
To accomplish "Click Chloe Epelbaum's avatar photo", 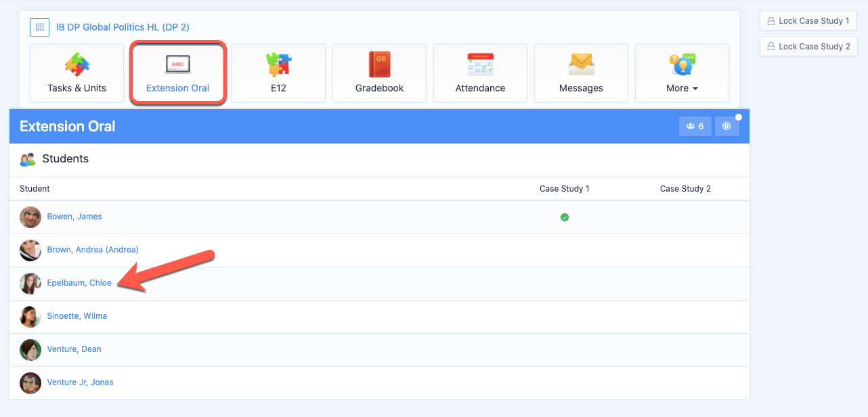I will [x=30, y=284].
